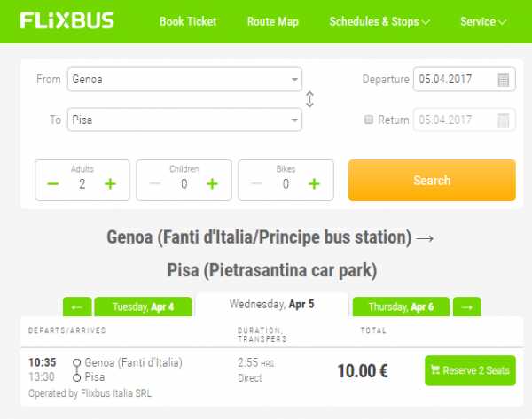The image size is (532, 419).
Task: Expand the From city dropdown
Action: point(294,80)
